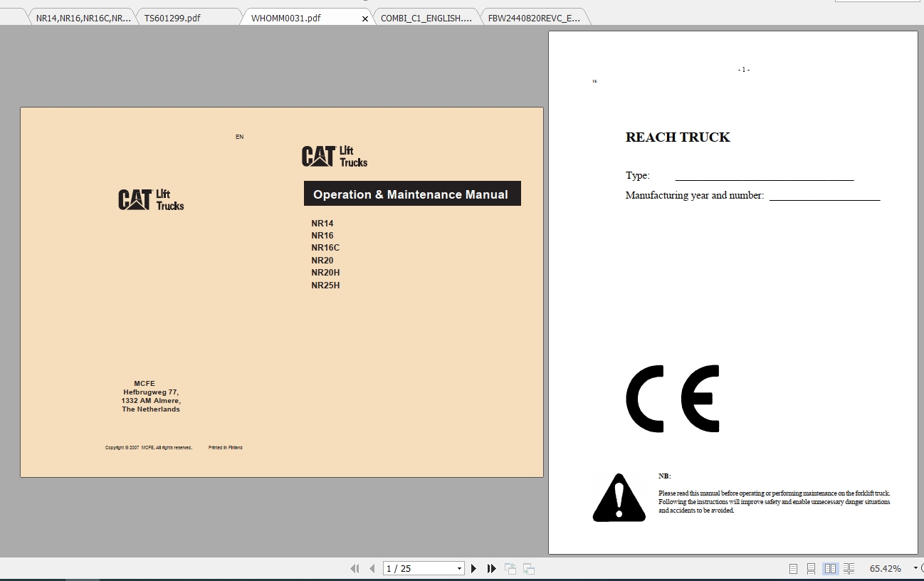Toggle two-page facing view
This screenshot has width=924, height=581.
[830, 568]
